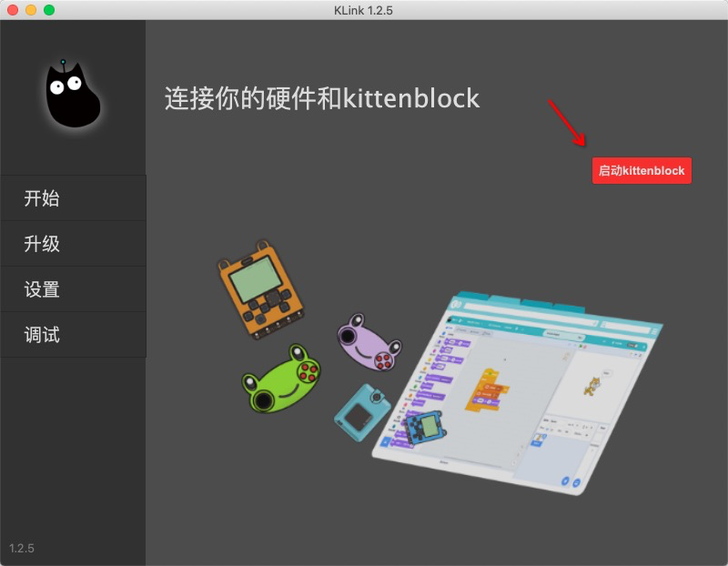Click the heading 连接你的硬件和kittenblock
Image resolution: width=728 pixels, height=566 pixels.
[x=322, y=98]
